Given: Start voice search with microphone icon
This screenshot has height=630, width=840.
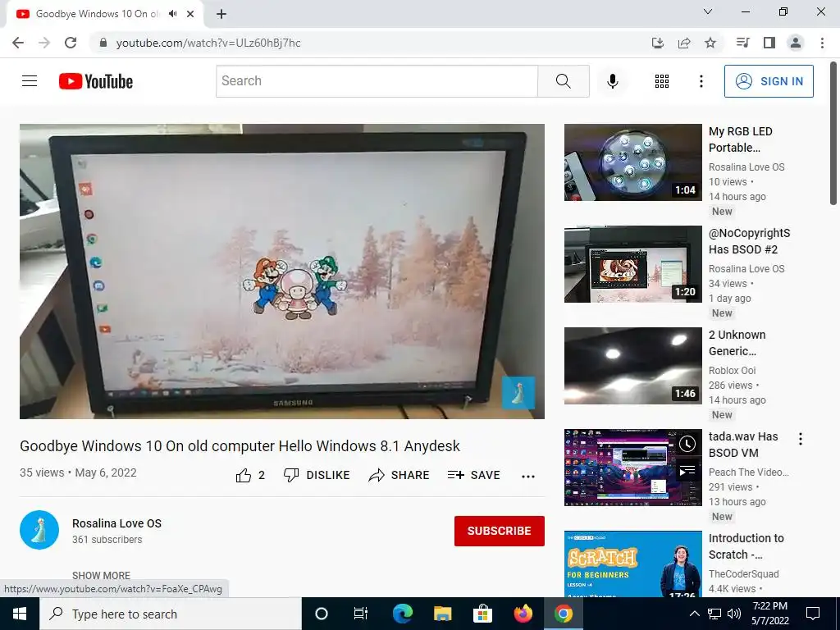Looking at the screenshot, I should [x=612, y=81].
